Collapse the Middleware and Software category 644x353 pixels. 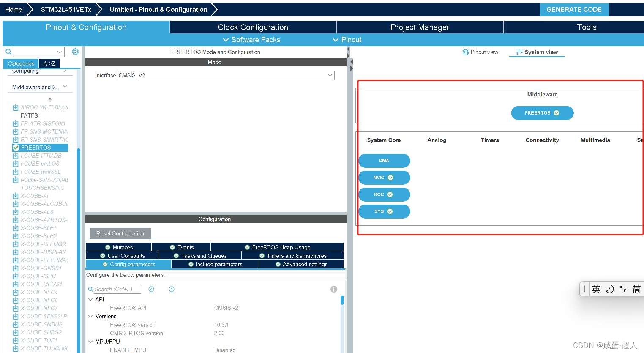[x=65, y=87]
